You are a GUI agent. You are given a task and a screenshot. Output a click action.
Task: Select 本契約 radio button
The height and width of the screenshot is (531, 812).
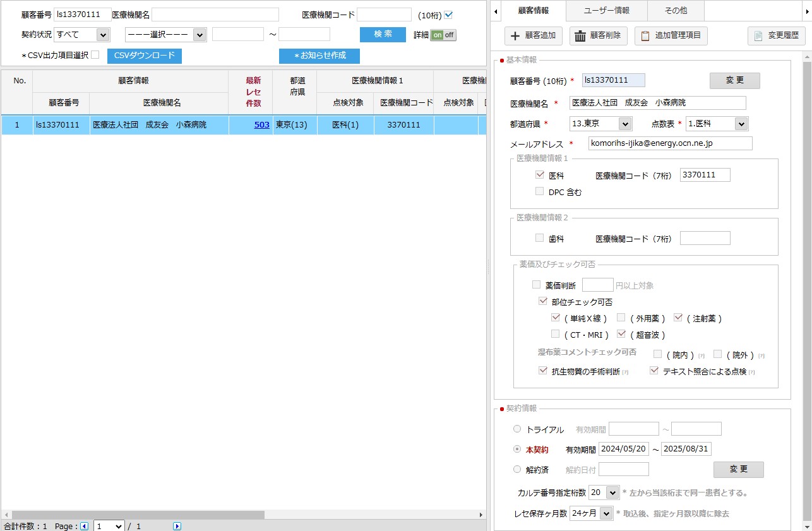pos(517,449)
